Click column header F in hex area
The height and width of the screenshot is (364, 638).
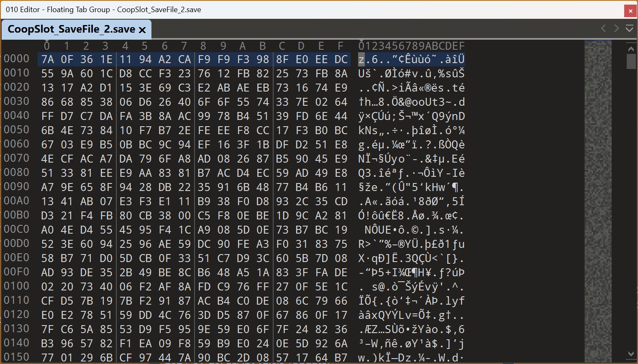tap(341, 46)
